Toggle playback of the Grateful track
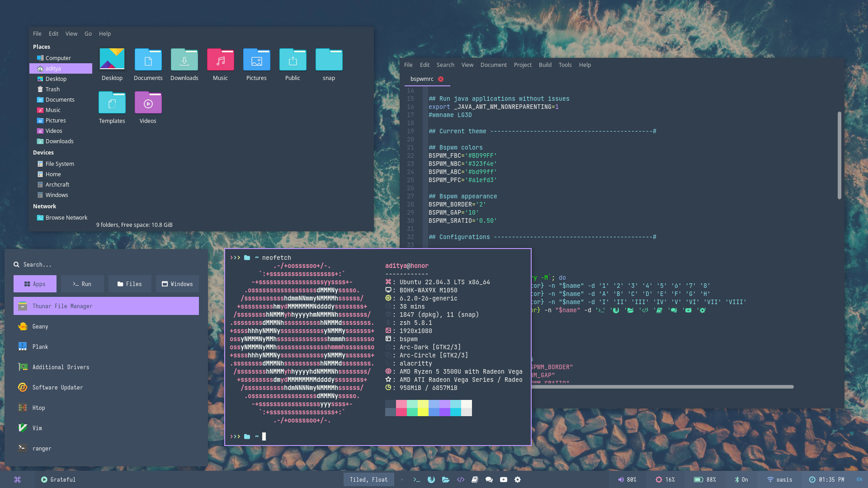This screenshot has width=868, height=488. tap(44, 479)
